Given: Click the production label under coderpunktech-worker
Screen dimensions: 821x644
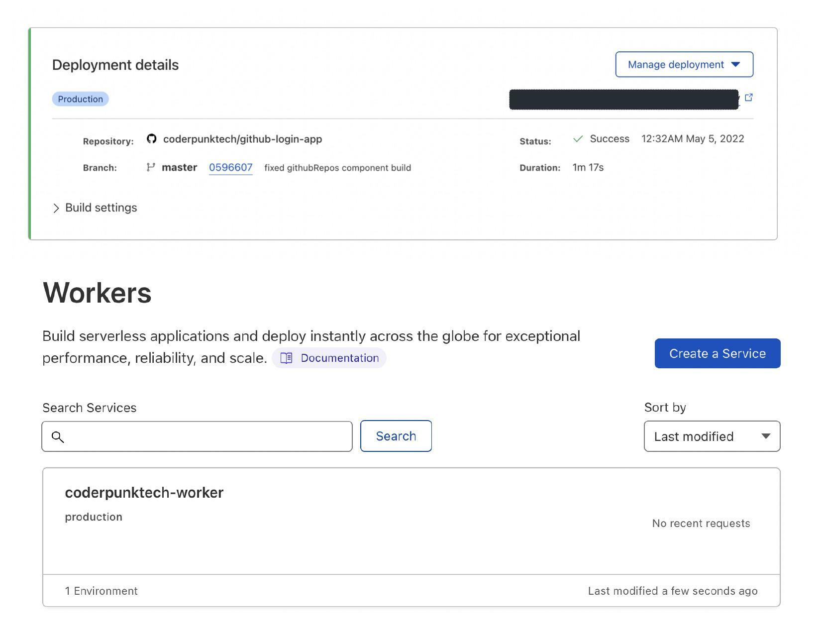Looking at the screenshot, I should click(94, 517).
